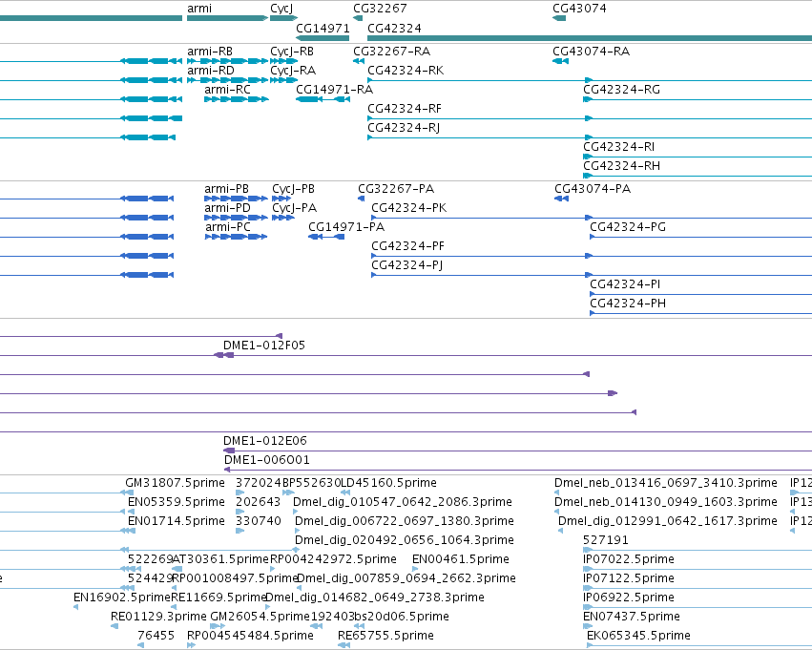This screenshot has height=650, width=812.
Task: Click the armi-RD transcript label
Action: (x=210, y=71)
